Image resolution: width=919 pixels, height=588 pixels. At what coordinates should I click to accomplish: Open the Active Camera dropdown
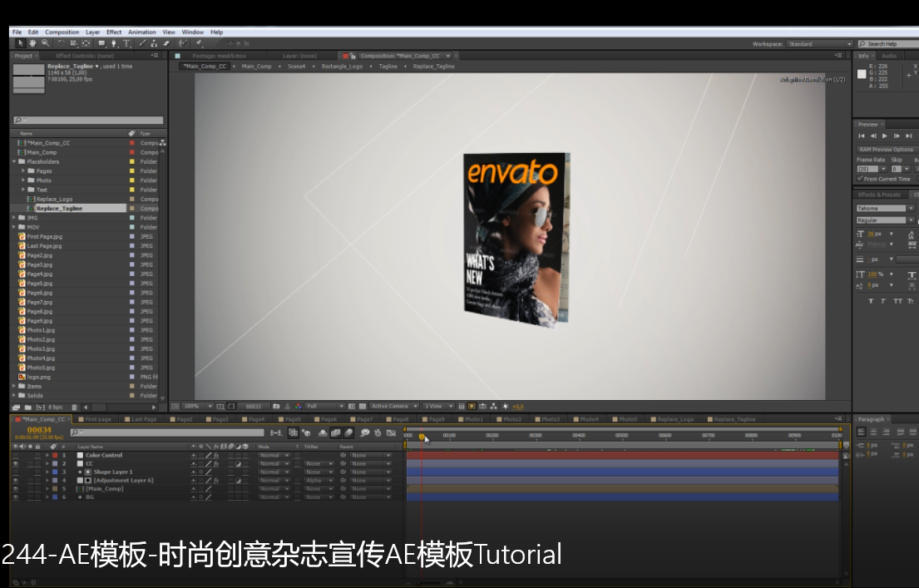click(394, 406)
